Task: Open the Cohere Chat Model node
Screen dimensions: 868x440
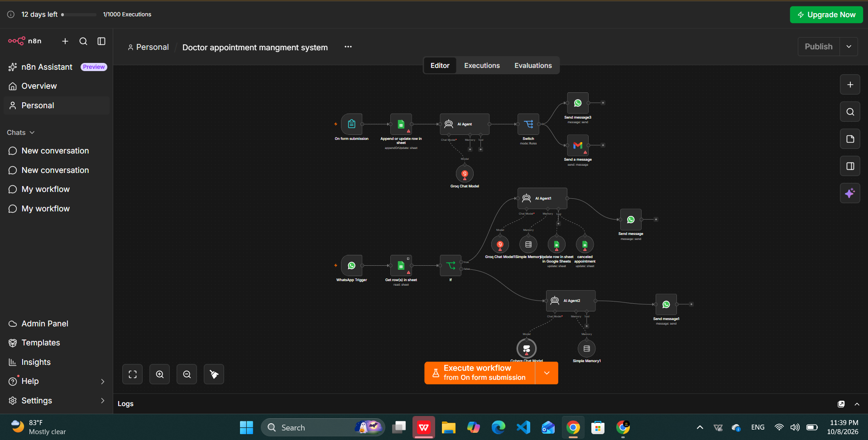Action: click(527, 349)
